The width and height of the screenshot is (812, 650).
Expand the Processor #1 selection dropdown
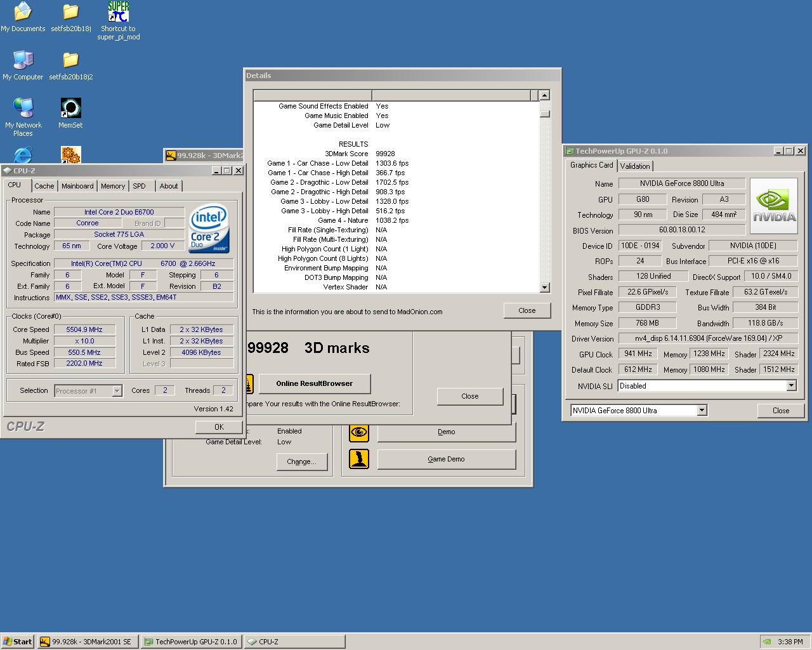tap(117, 391)
